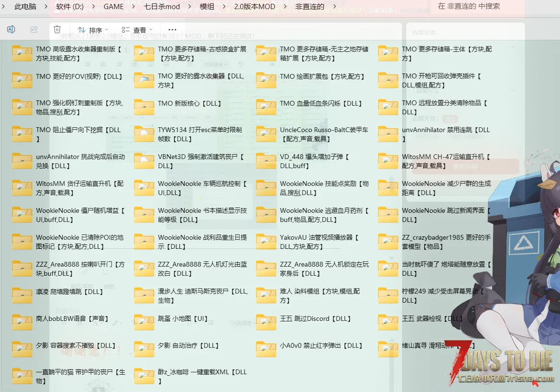Image resolution: width=560 pixels, height=392 pixels.
Task: Select folder icon of TMO 新版核心
Action: [x=144, y=107]
